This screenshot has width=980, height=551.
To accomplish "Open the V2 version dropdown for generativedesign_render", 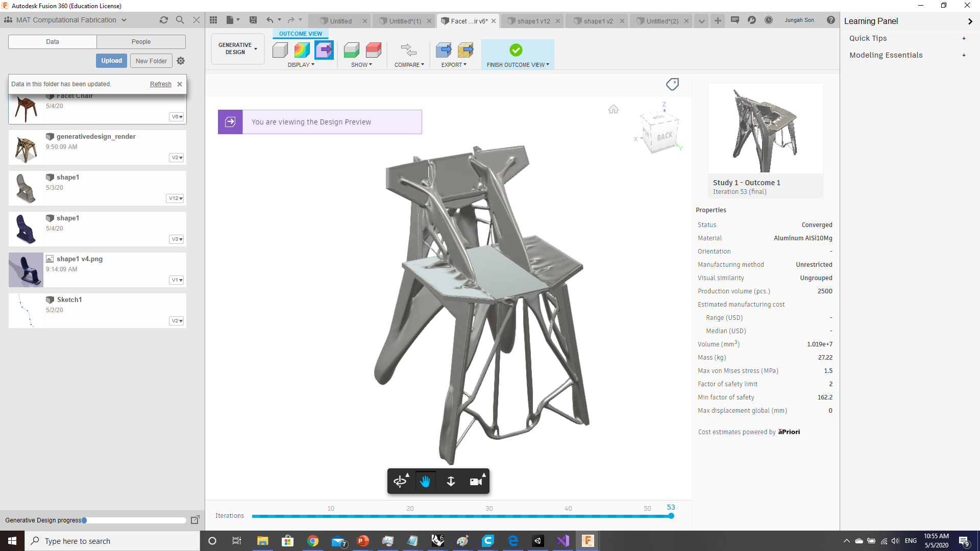I will (x=177, y=158).
